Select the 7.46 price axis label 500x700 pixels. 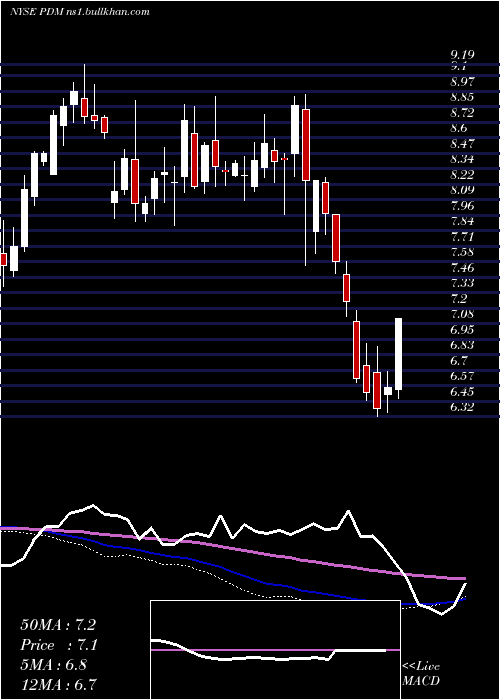click(462, 268)
